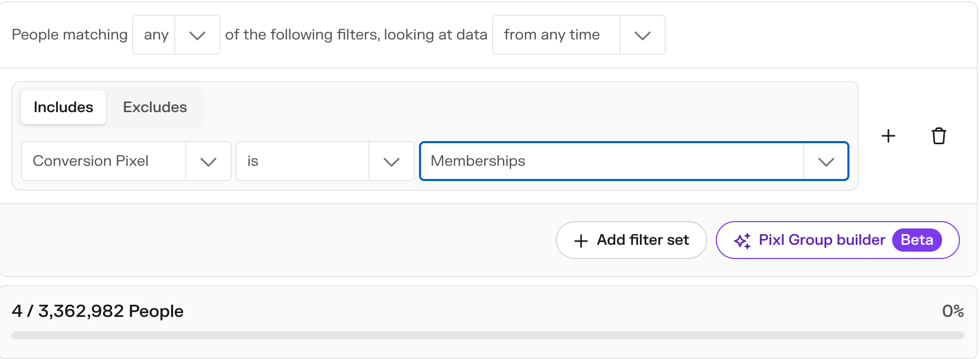Switch to the Excludes tab

pos(155,107)
